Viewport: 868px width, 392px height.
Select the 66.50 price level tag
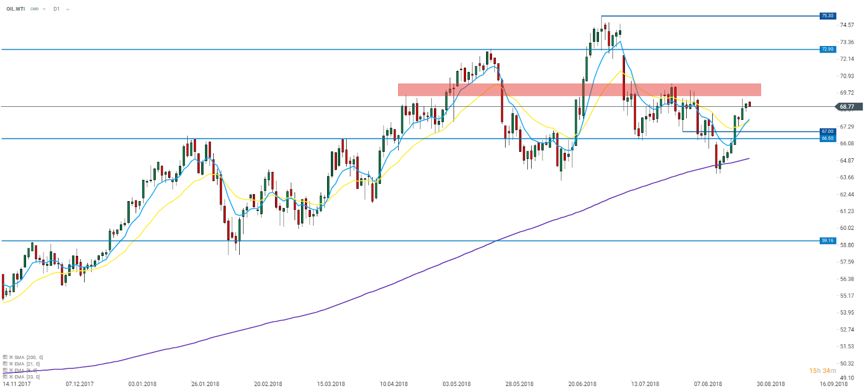click(827, 138)
